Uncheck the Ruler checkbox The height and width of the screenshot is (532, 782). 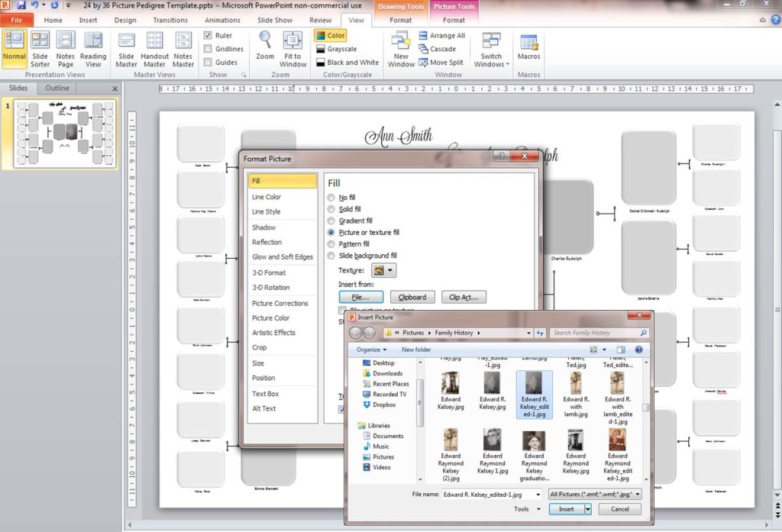(208, 35)
